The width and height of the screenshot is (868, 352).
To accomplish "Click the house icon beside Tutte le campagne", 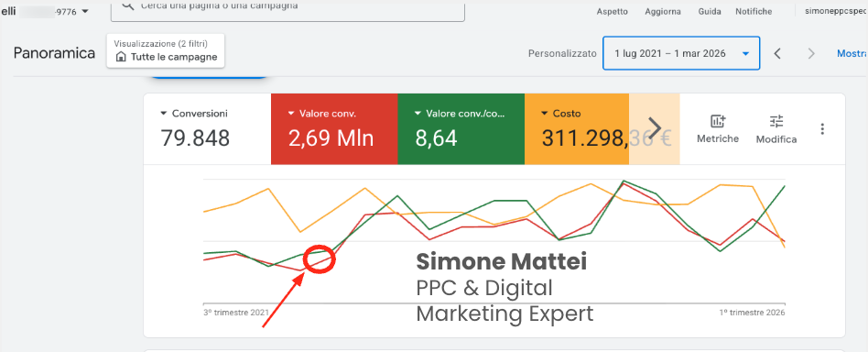I will [x=121, y=57].
